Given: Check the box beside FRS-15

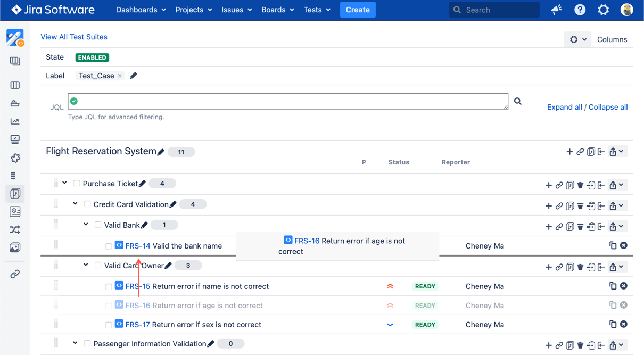Looking at the screenshot, I should click(109, 287).
